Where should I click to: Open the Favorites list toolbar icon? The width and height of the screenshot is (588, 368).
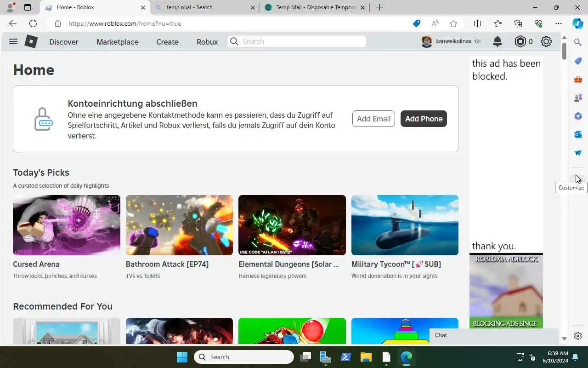[498, 23]
